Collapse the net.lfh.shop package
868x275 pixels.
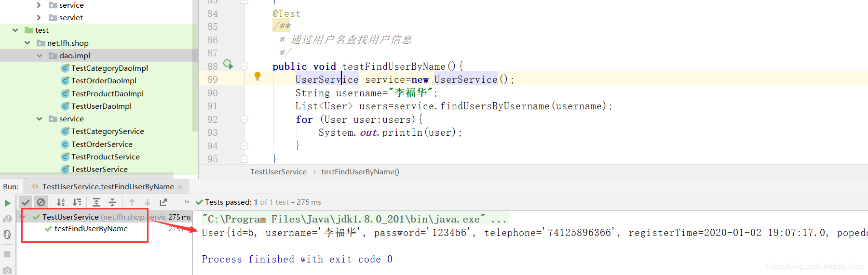coord(27,43)
